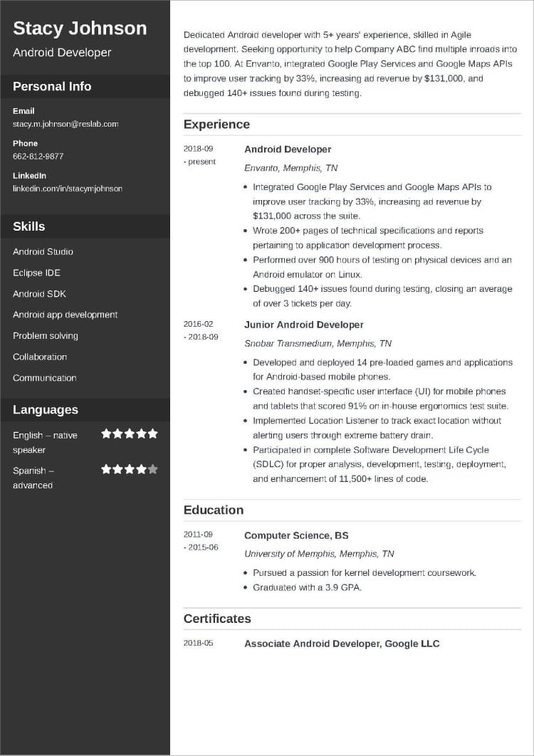Click the first star of the Spanish rating

click(106, 469)
